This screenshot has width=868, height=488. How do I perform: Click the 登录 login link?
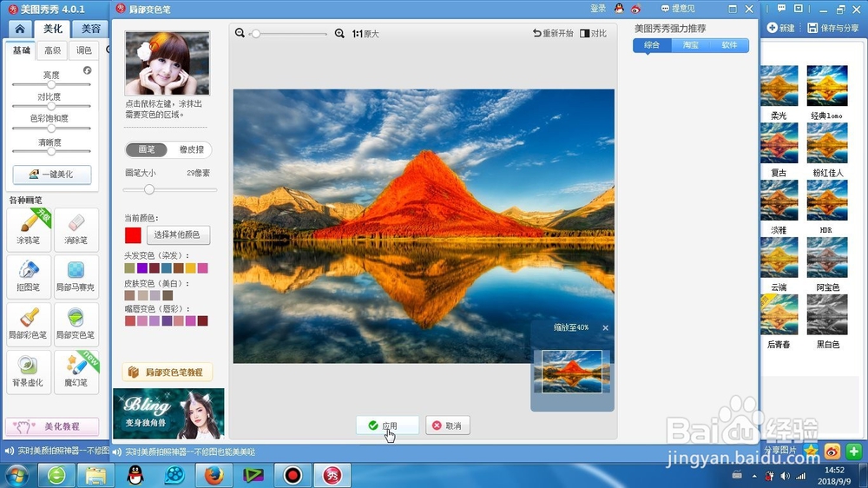tap(598, 9)
